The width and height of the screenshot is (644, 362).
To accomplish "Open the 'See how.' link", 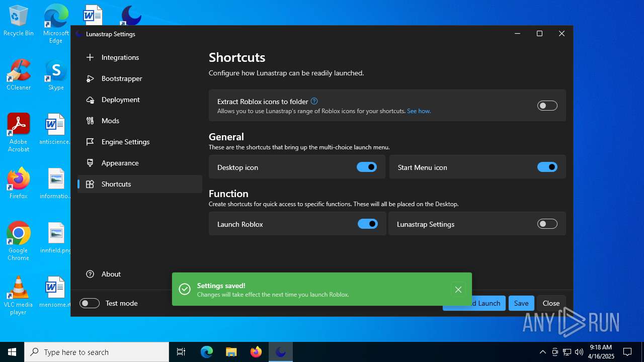I will tap(419, 111).
